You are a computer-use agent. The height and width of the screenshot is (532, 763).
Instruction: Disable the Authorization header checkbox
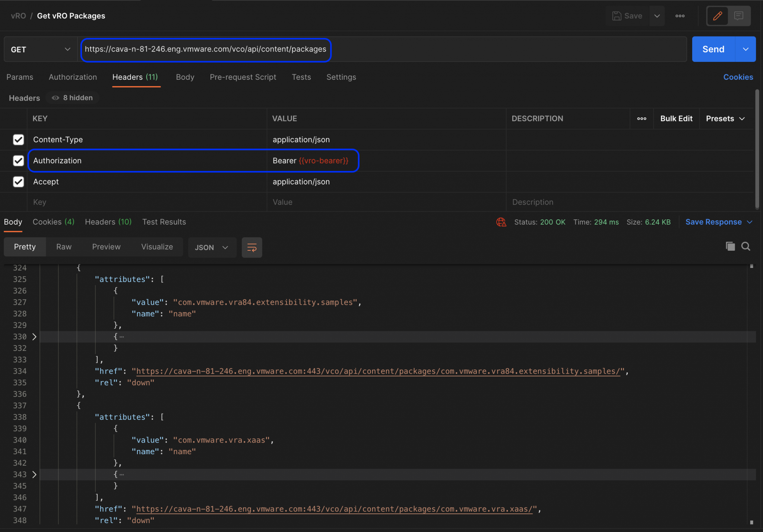(18, 161)
